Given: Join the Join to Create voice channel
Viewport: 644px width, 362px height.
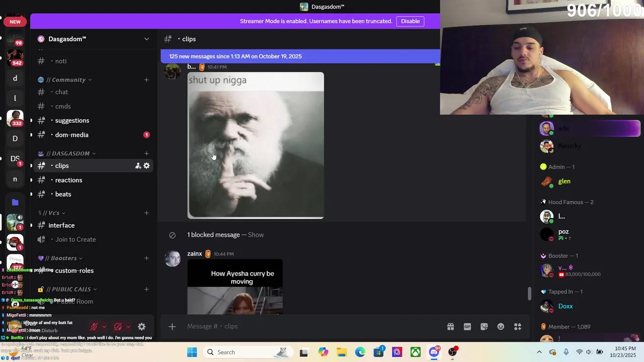Looking at the screenshot, I should (93, 239).
